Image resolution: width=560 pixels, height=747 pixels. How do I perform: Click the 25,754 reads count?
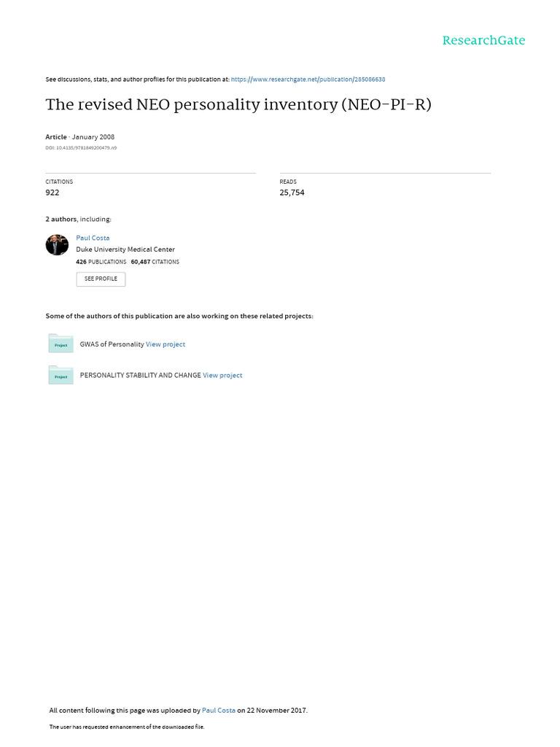pyautogui.click(x=292, y=193)
